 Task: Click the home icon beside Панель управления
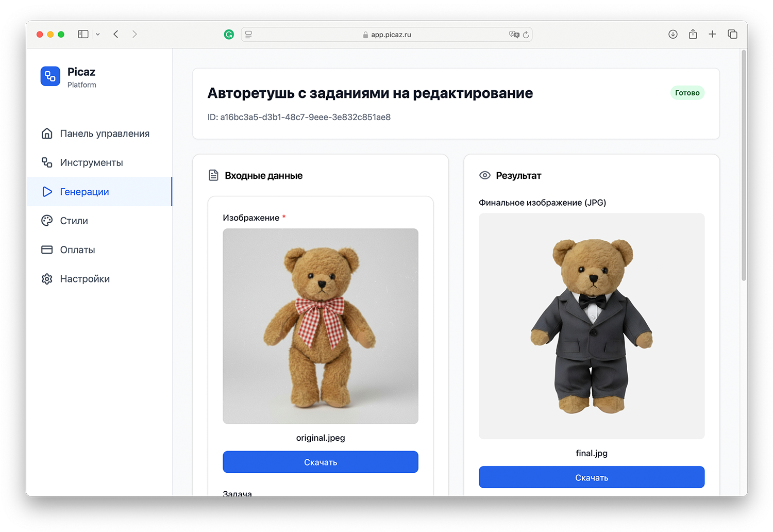47,133
